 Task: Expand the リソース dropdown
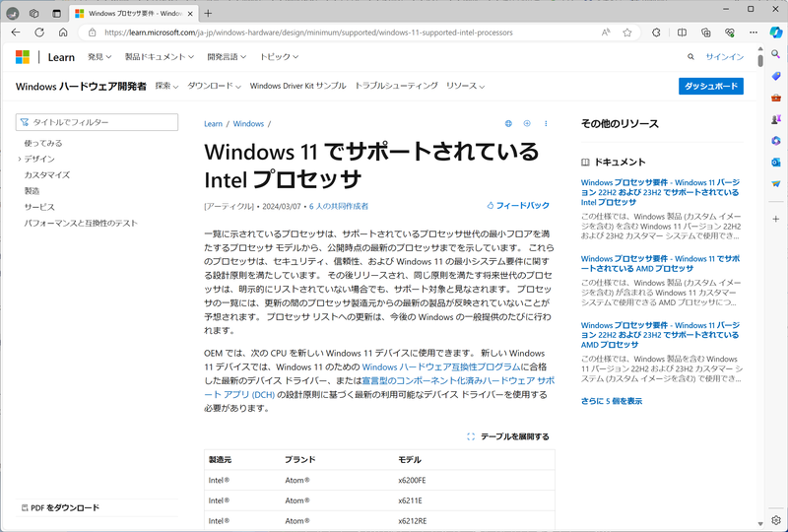pos(465,86)
